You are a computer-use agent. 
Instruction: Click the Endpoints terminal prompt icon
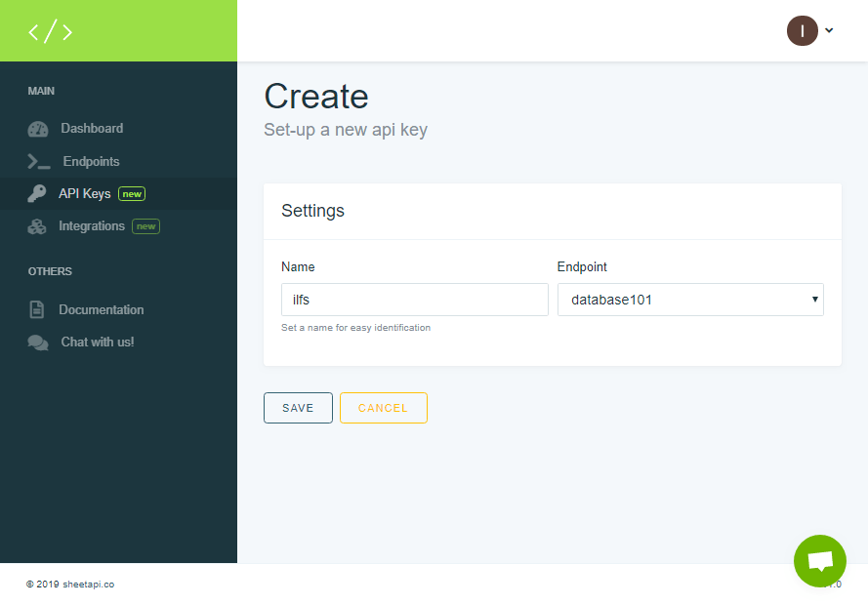coord(39,161)
